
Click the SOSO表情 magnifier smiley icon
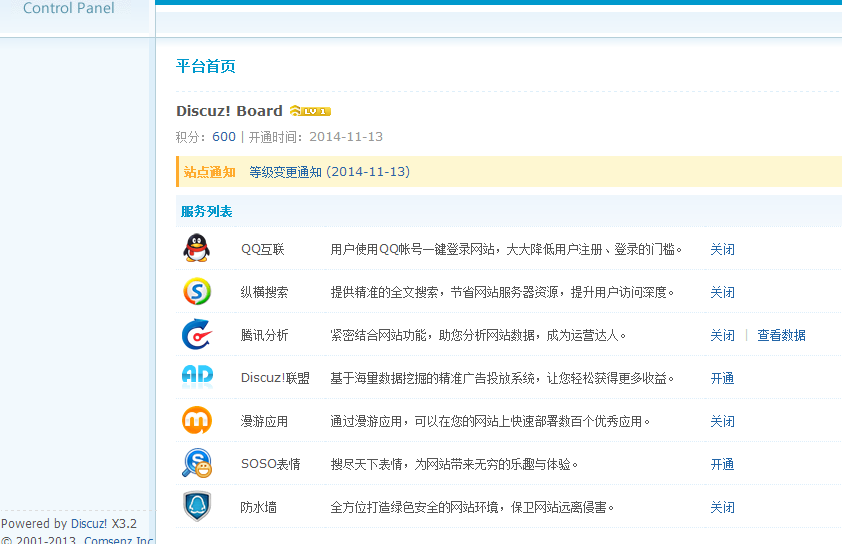(197, 463)
